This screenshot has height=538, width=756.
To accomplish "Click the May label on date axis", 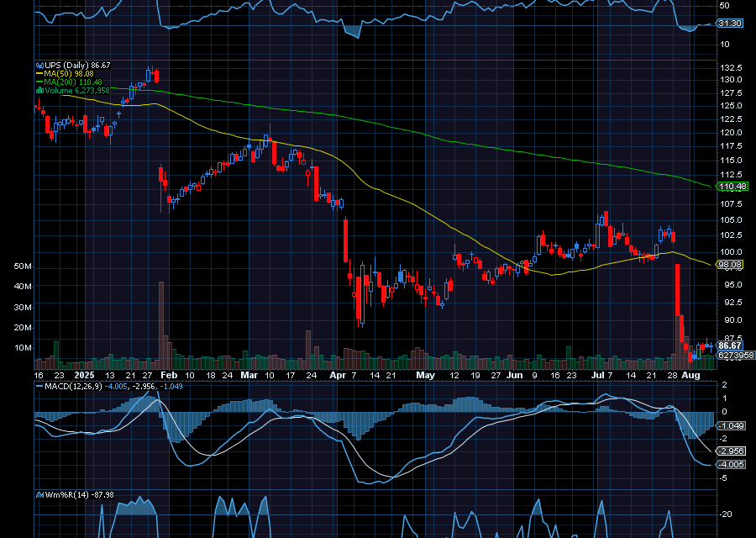I will pos(425,375).
